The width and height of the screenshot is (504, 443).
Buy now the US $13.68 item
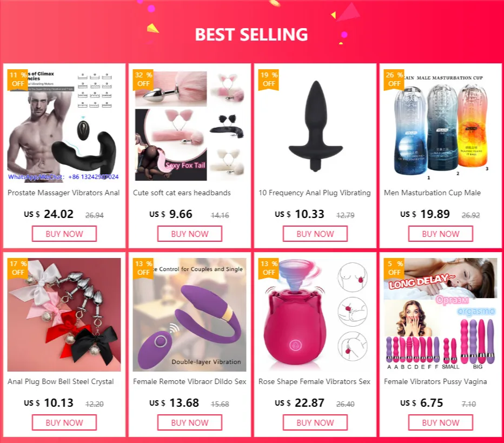(x=190, y=422)
